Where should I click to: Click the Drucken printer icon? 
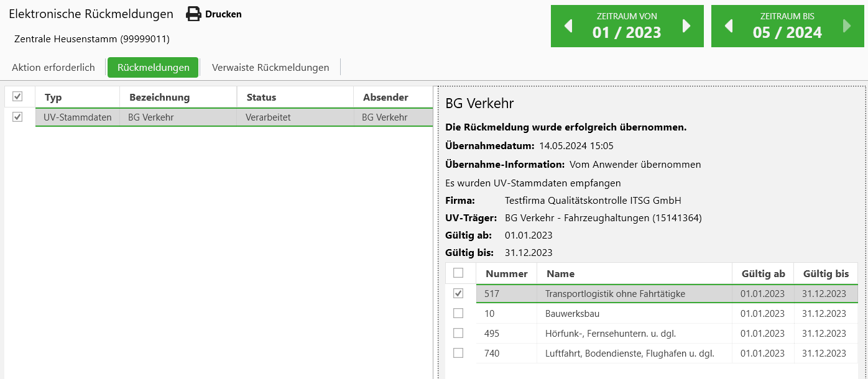[193, 14]
